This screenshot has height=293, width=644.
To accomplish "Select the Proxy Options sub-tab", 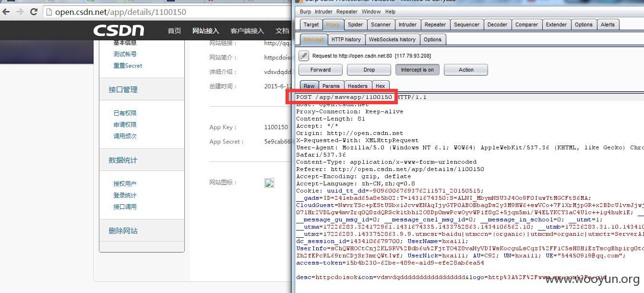I will click(432, 39).
